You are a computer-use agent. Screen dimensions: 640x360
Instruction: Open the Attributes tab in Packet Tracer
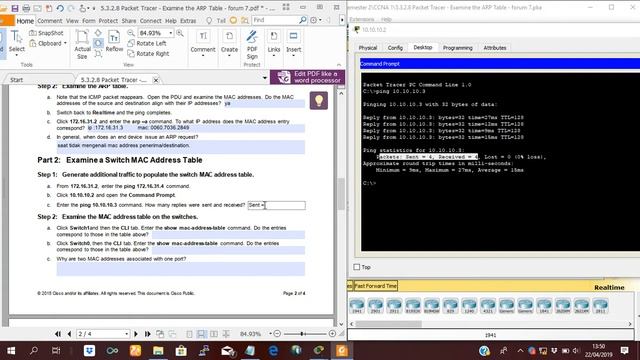[x=495, y=48]
